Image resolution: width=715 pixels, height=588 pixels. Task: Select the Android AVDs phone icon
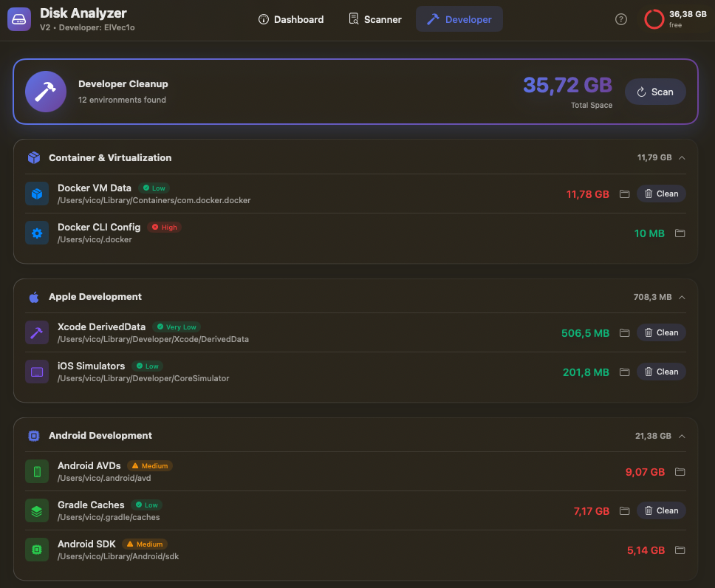click(x=36, y=471)
